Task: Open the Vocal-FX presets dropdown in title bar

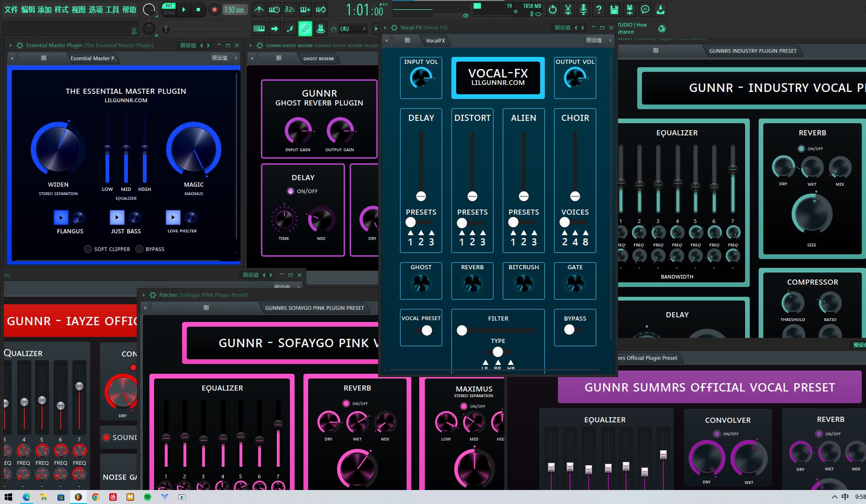Action: pyautogui.click(x=562, y=28)
